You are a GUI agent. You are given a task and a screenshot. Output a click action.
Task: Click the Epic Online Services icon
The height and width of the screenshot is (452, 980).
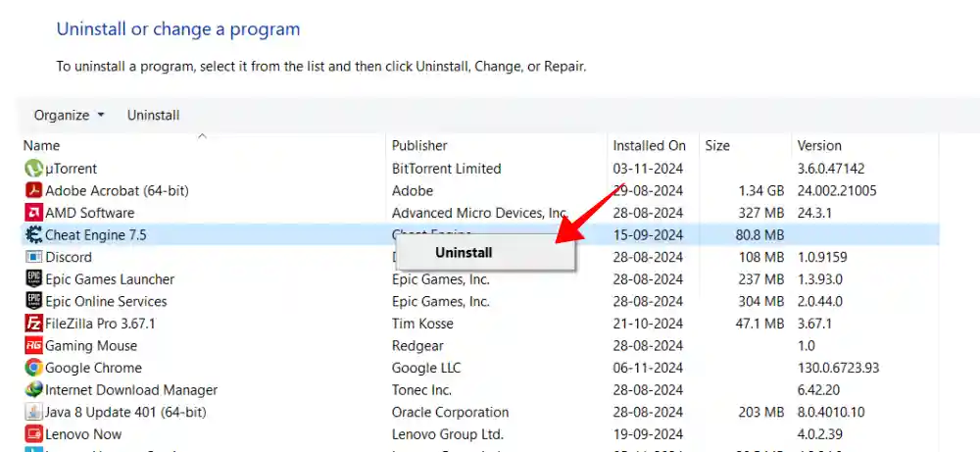(x=33, y=301)
